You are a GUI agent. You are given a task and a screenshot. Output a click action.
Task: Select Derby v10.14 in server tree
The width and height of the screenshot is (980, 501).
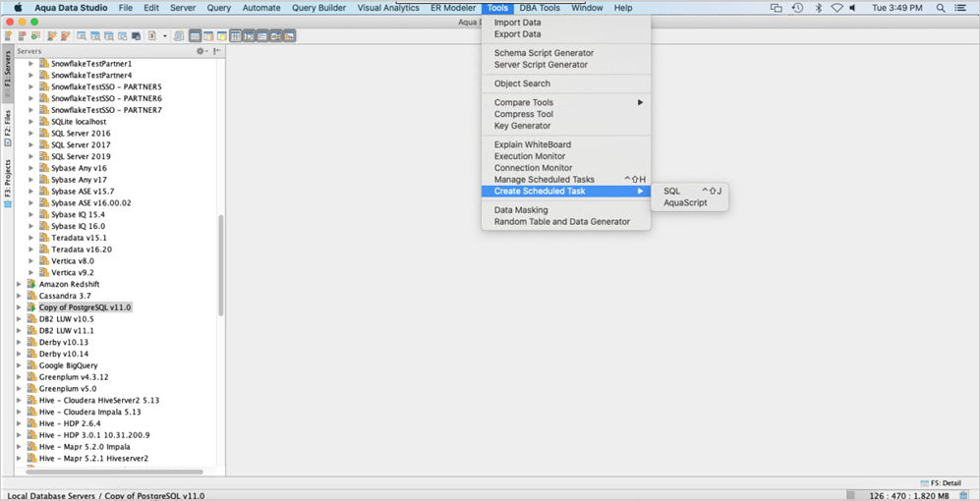(64, 354)
